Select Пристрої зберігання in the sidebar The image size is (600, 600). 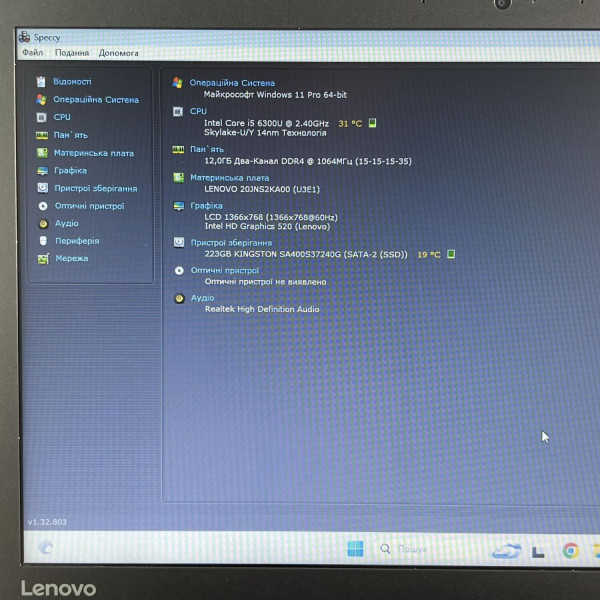96,188
